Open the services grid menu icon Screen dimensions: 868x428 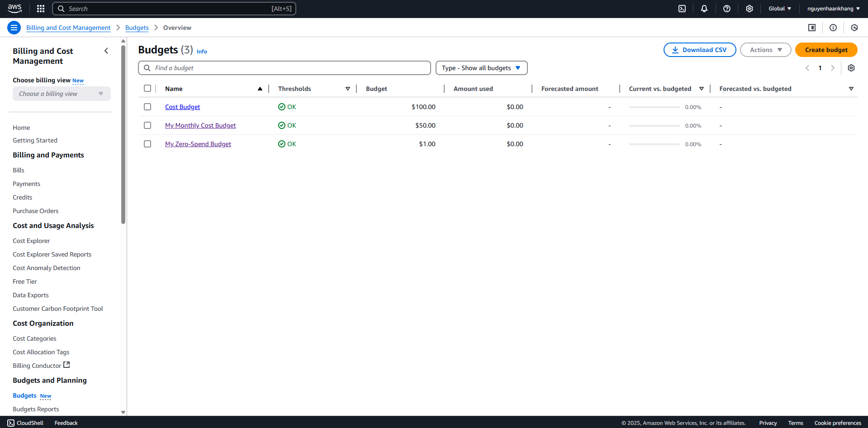(x=41, y=9)
